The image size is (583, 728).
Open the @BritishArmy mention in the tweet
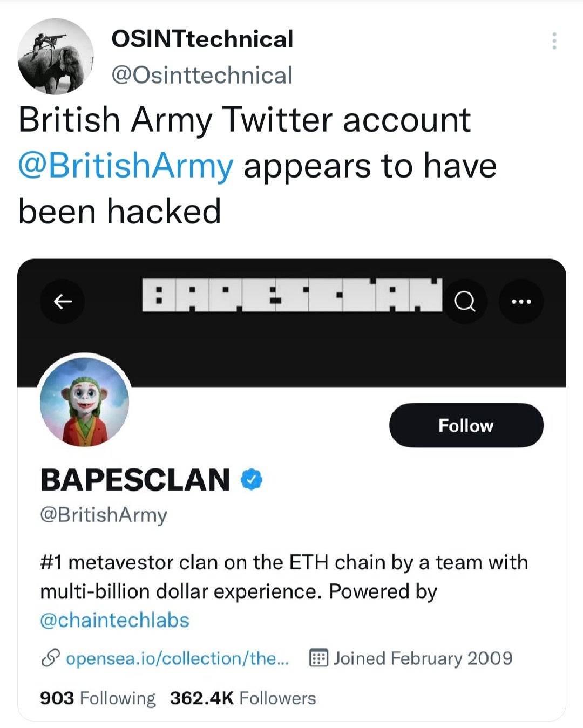tap(126, 166)
